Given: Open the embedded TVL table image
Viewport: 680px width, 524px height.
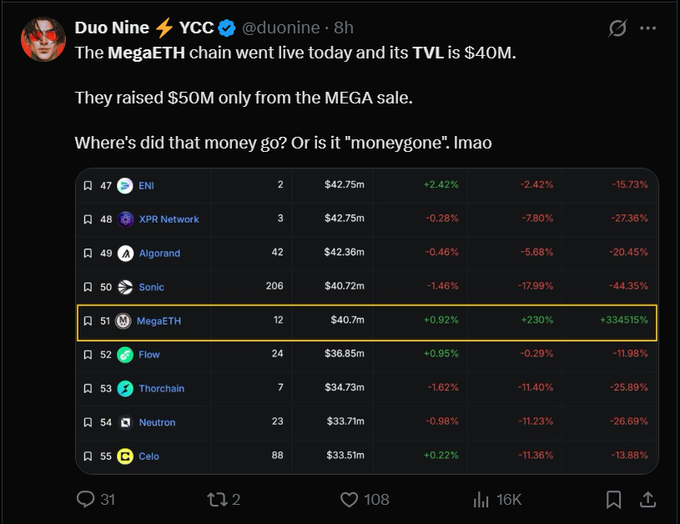Looking at the screenshot, I should click(366, 320).
